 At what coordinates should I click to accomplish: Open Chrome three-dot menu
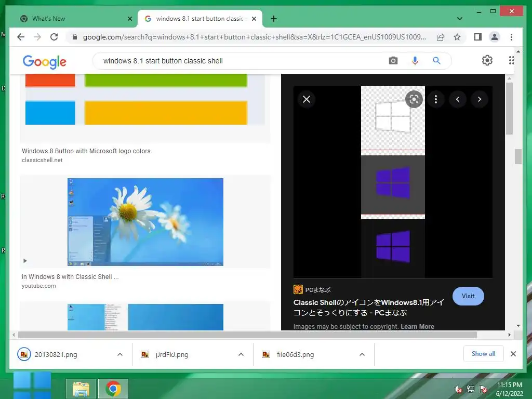511,37
